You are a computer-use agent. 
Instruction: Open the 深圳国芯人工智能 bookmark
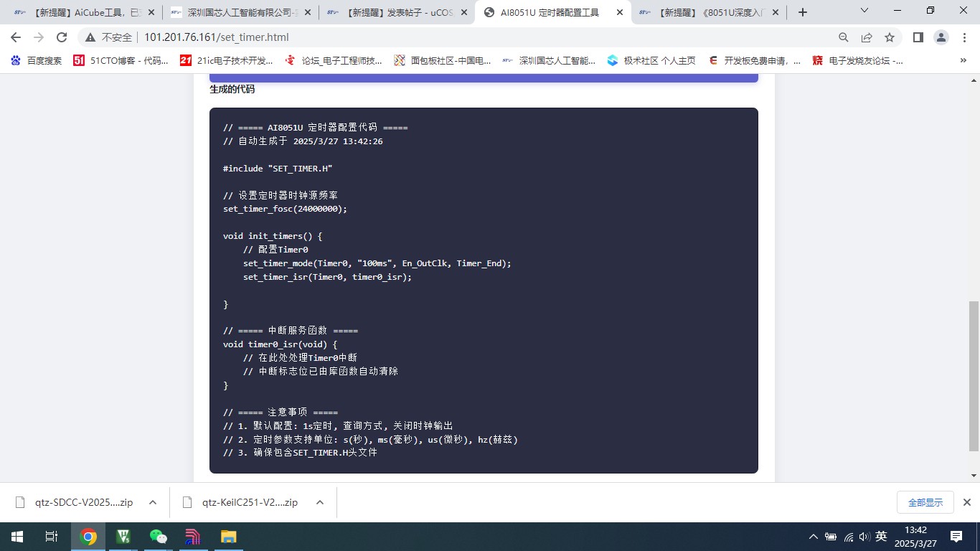click(x=550, y=61)
